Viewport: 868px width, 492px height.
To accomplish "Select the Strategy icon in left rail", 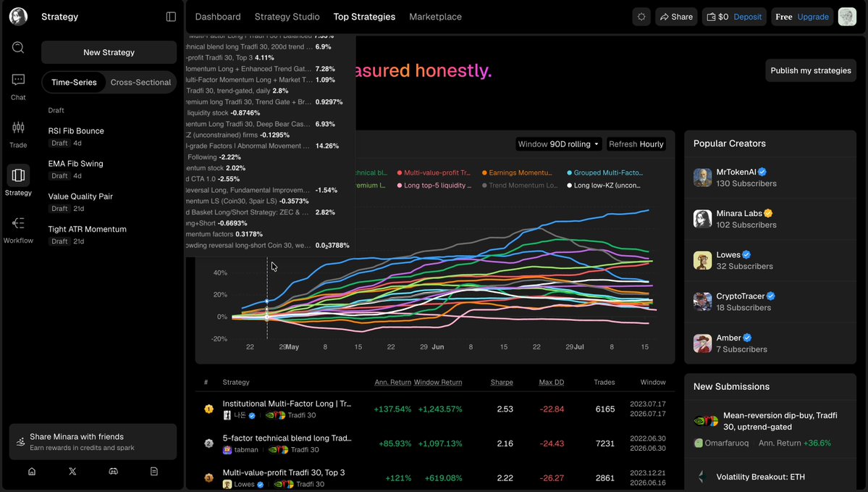I will tap(18, 175).
